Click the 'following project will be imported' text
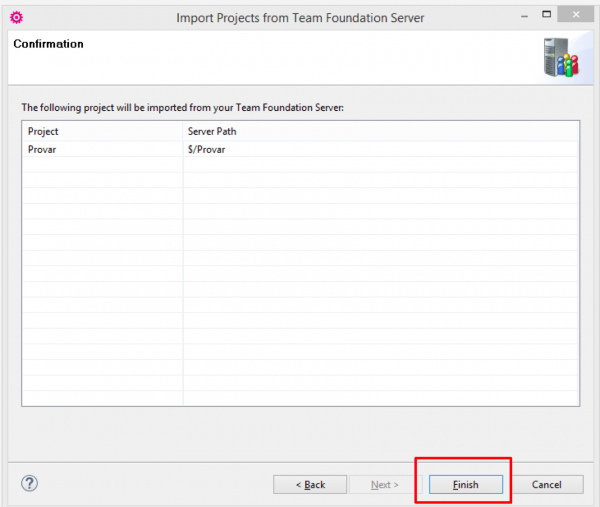The width and height of the screenshot is (600, 507). click(x=183, y=108)
